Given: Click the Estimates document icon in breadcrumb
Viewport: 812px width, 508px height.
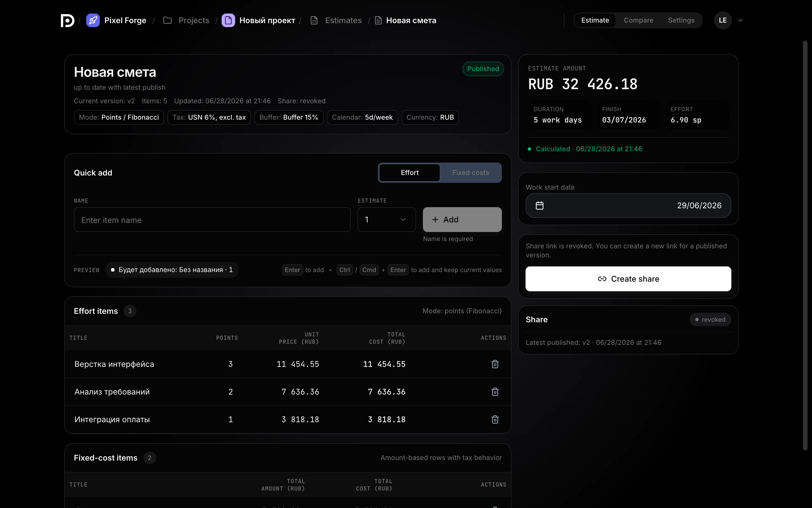Looking at the screenshot, I should tap(314, 21).
